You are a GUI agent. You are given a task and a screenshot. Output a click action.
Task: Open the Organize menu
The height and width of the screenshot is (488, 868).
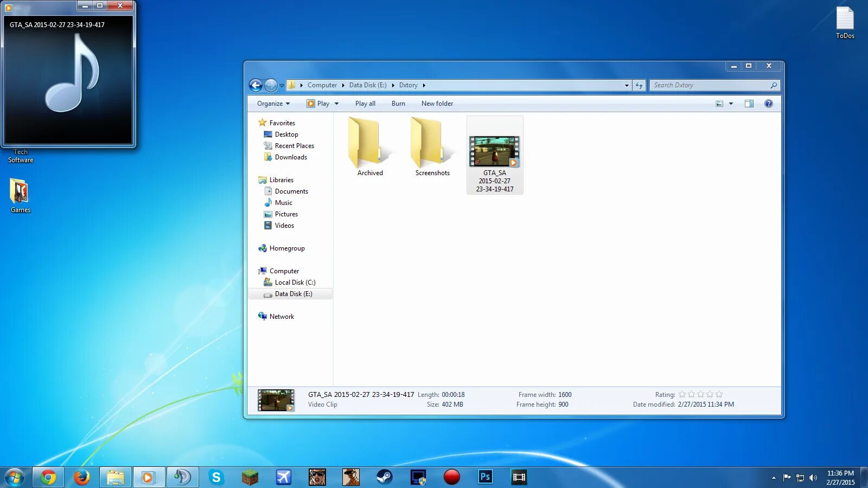(x=273, y=104)
